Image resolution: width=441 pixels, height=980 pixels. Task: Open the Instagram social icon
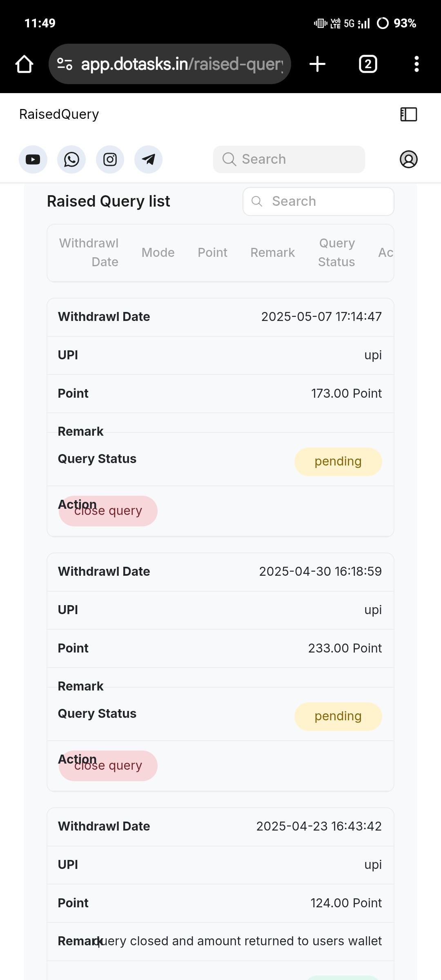110,159
